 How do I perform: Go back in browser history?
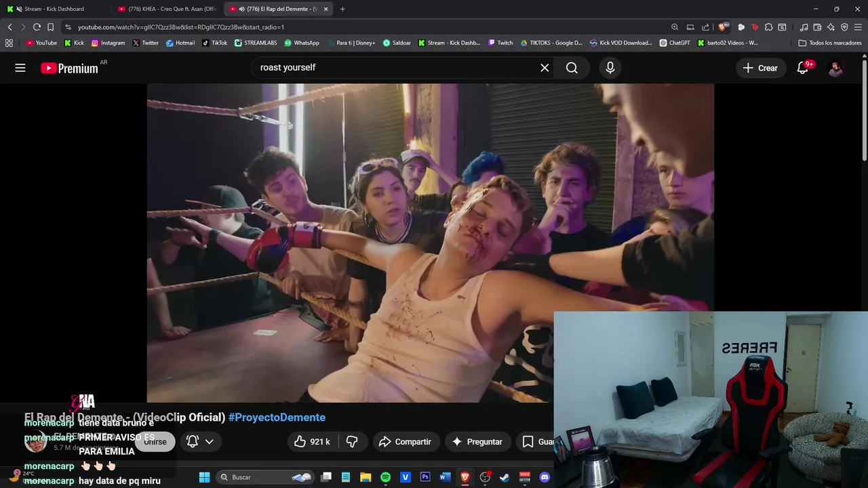tap(9, 27)
